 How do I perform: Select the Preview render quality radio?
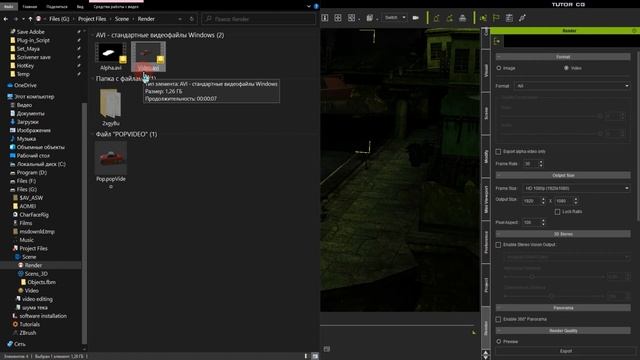point(499,341)
